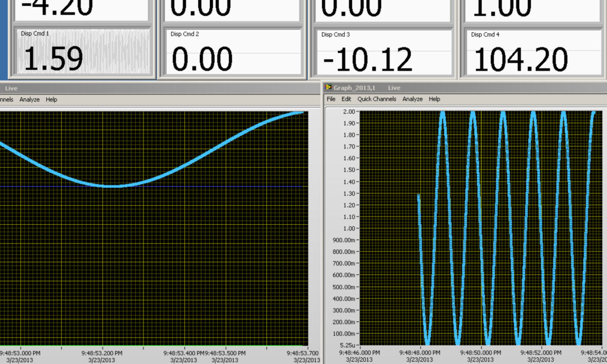
Task: Click the Disp Cmd 2 value field
Action: coord(232,58)
